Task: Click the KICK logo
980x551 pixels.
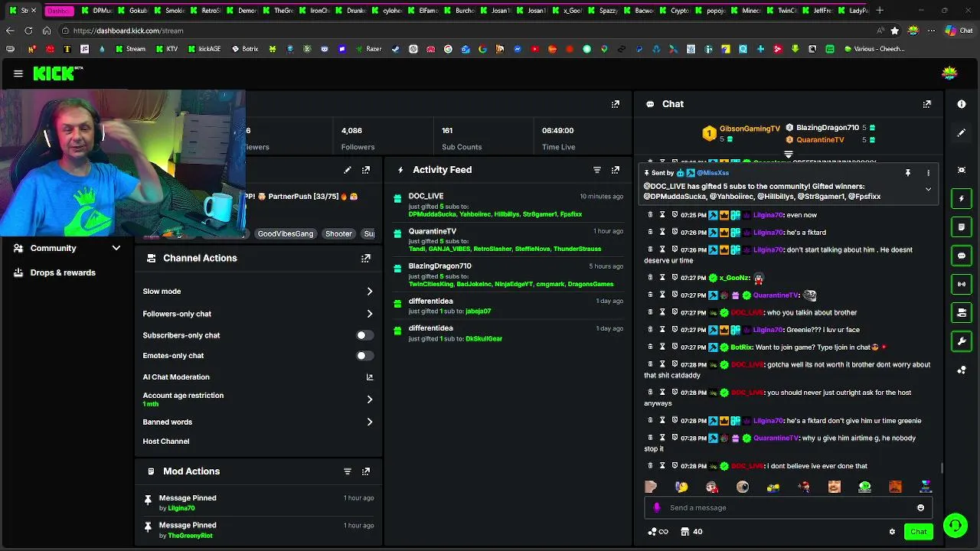Action: [x=57, y=73]
